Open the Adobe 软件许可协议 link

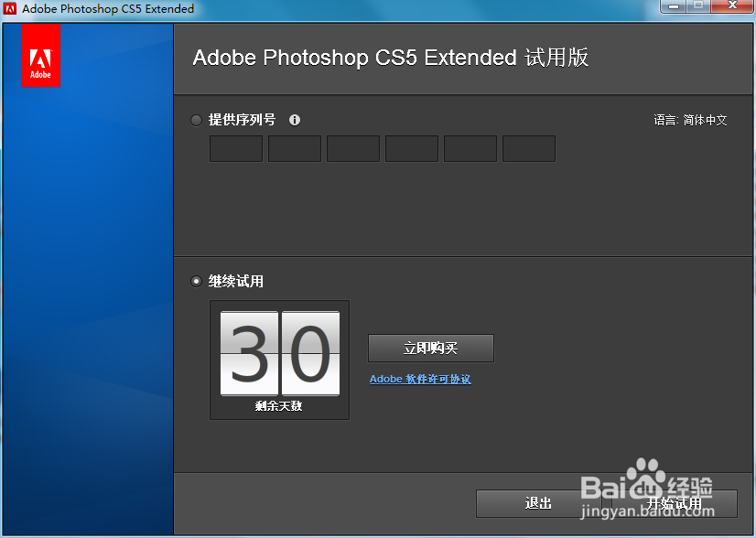420,379
